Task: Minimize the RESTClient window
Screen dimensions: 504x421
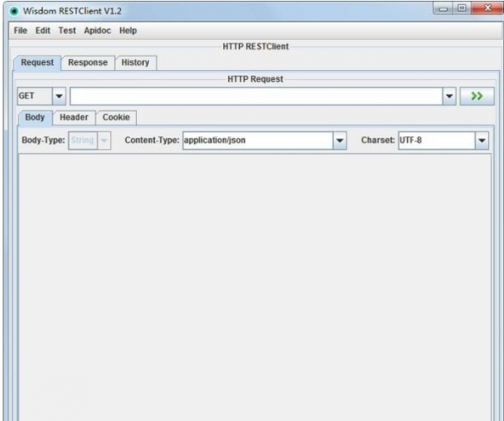Action: coord(443,8)
